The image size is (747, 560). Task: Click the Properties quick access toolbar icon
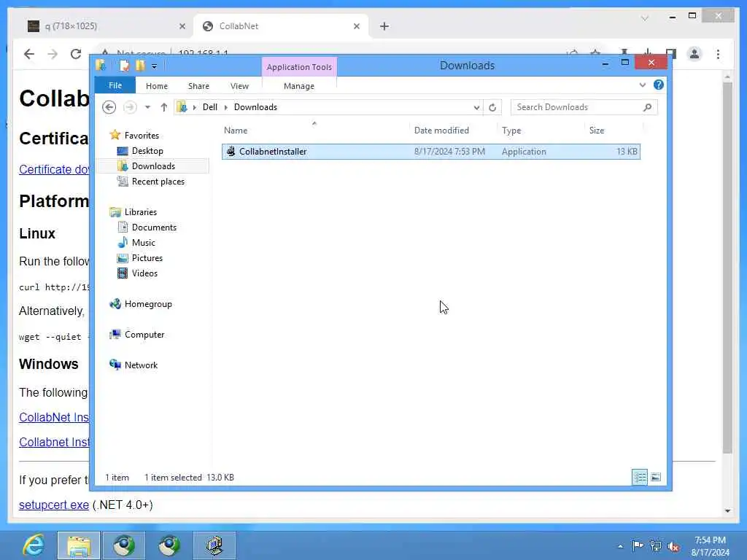point(124,65)
